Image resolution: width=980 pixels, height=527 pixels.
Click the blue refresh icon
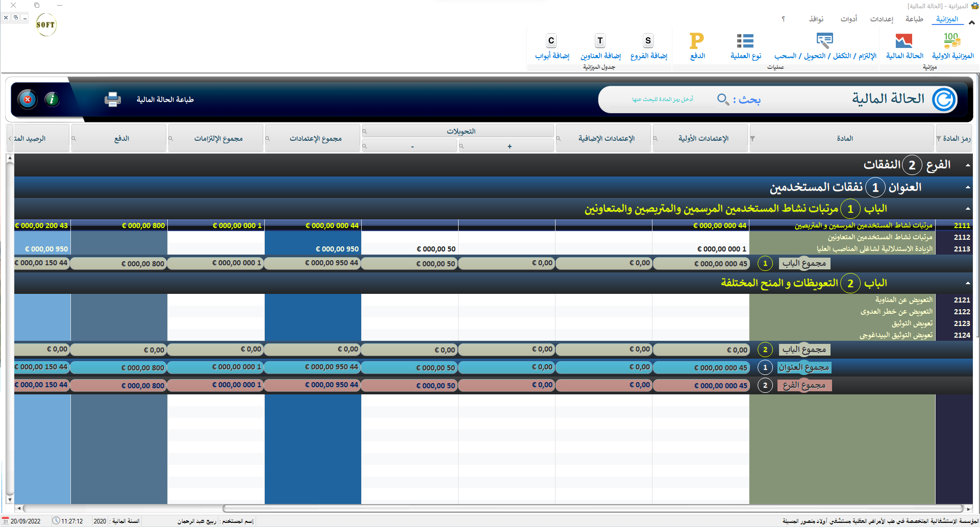[x=944, y=99]
